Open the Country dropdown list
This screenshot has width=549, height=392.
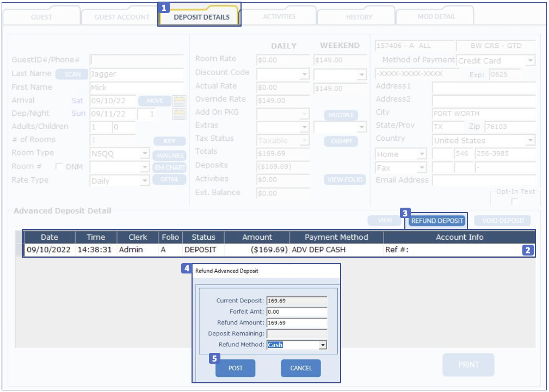531,140
